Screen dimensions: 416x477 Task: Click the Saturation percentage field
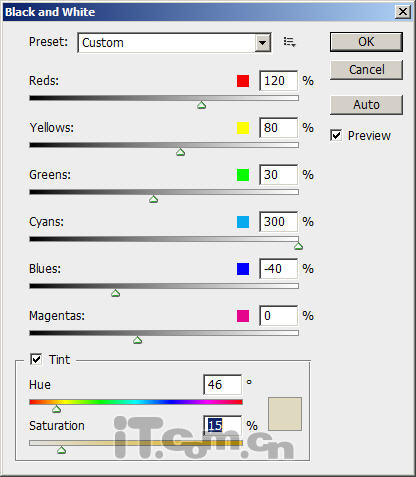tap(223, 425)
